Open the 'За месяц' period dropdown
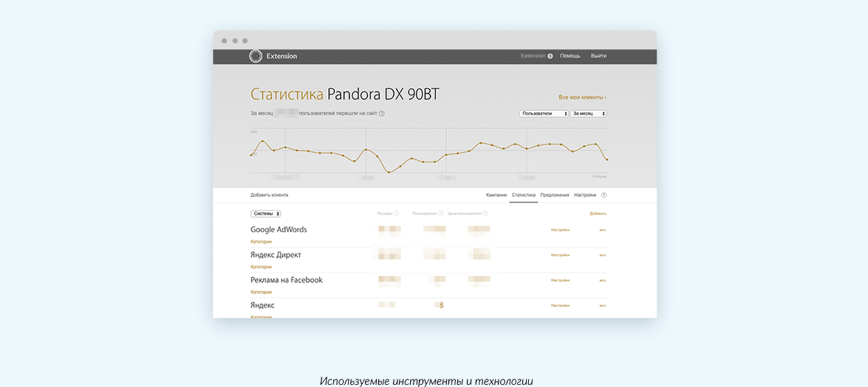Screen dimensions: 868x387 coord(589,113)
